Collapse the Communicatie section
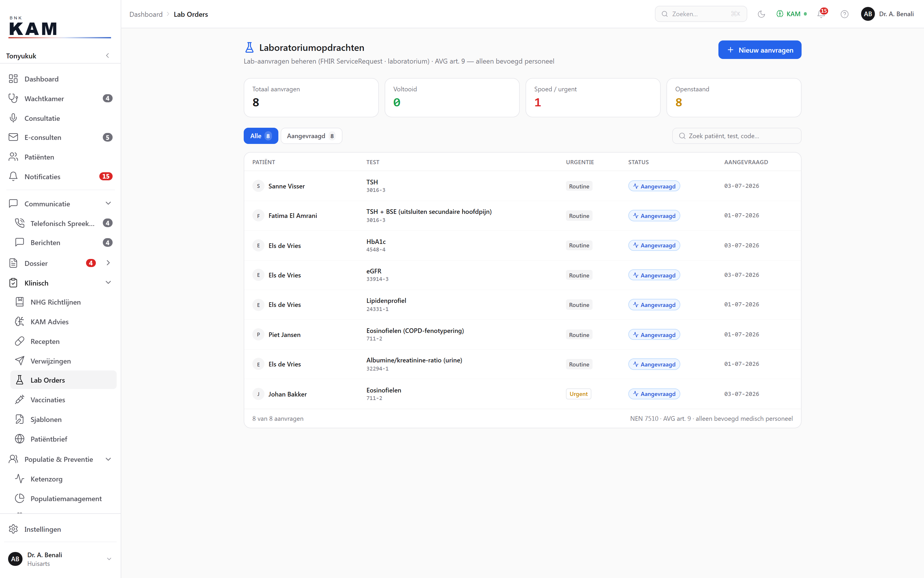The width and height of the screenshot is (924, 578). click(x=108, y=203)
